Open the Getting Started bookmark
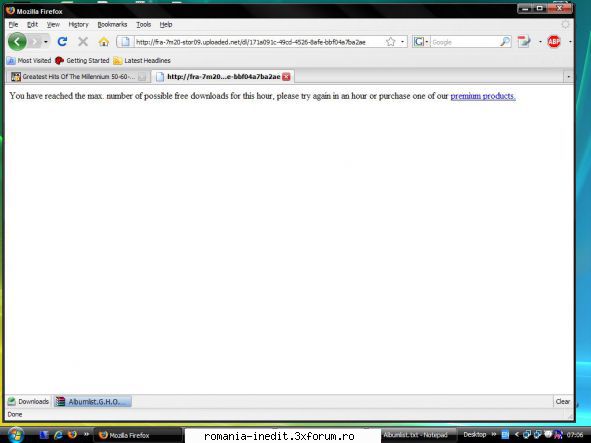Viewport: 591px width, 443px height. pos(82,60)
